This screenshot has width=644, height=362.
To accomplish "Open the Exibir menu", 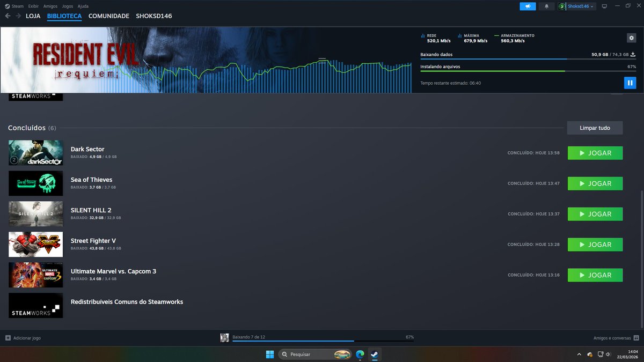I will 33,6.
